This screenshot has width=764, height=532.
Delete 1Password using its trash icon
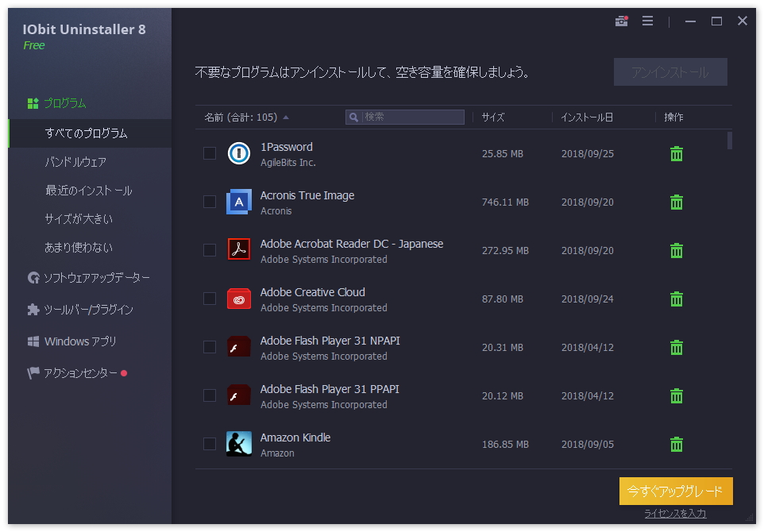click(x=676, y=153)
